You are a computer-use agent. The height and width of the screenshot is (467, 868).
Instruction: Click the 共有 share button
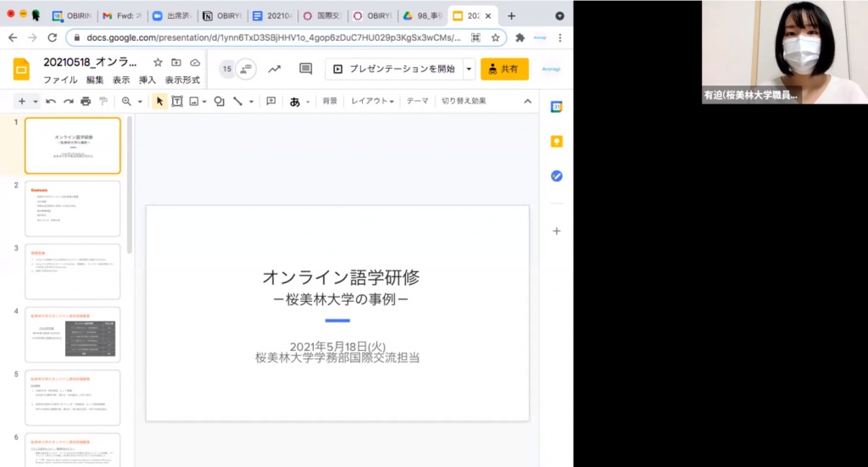[504, 69]
